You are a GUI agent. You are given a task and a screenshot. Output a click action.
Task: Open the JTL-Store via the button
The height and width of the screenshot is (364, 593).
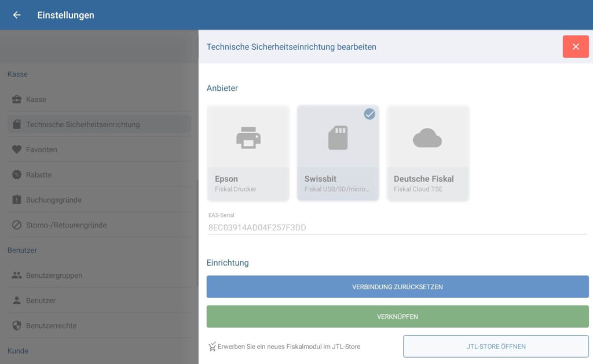pyautogui.click(x=496, y=347)
